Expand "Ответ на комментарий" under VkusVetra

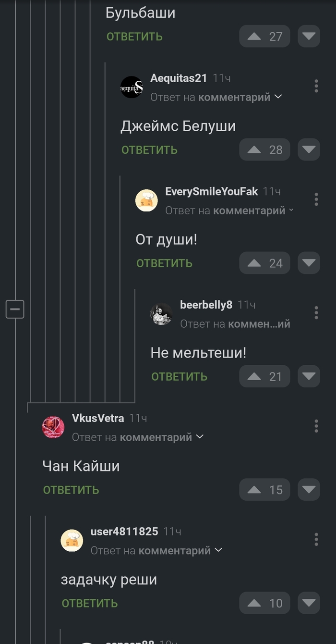click(138, 437)
